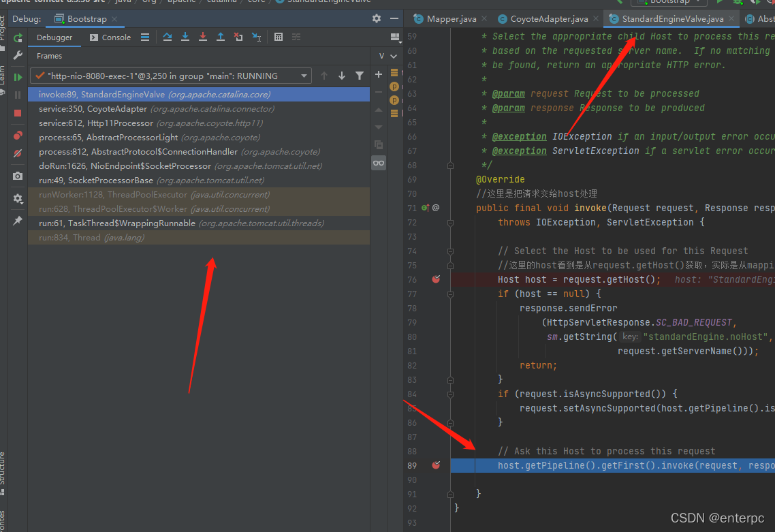Open Evaluate Expression calculator icon
The width and height of the screenshot is (775, 532).
point(279,37)
